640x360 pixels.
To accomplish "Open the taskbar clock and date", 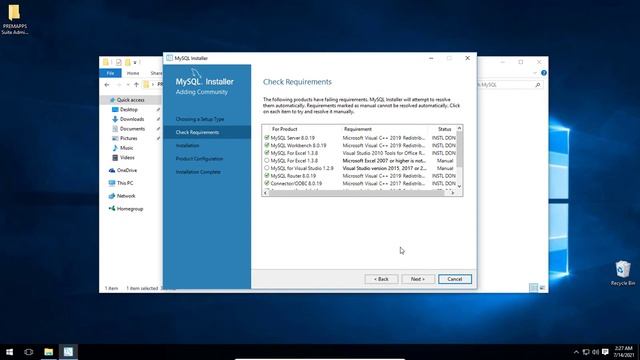I will click(623, 352).
